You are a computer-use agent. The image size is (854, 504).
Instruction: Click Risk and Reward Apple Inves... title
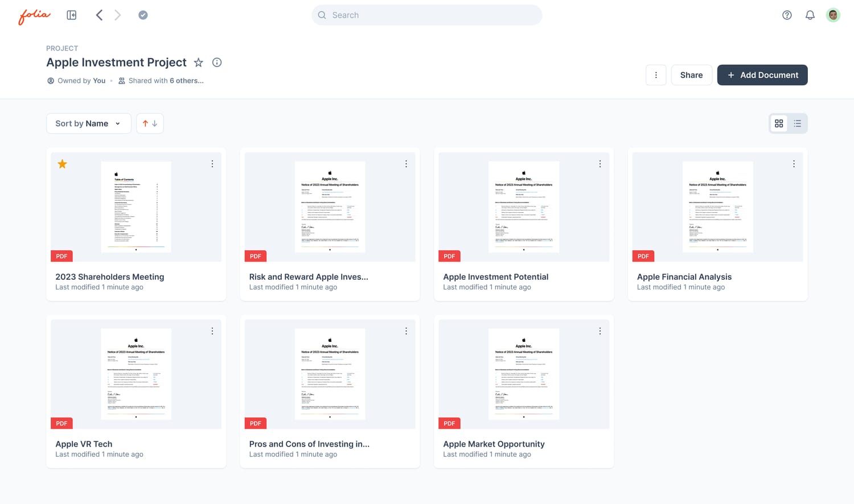coord(309,277)
